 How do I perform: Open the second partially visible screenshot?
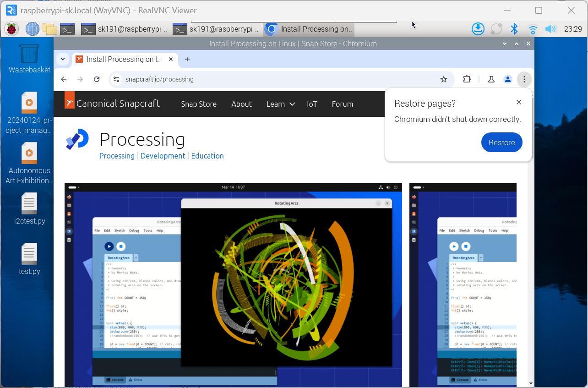pyautogui.click(x=463, y=285)
